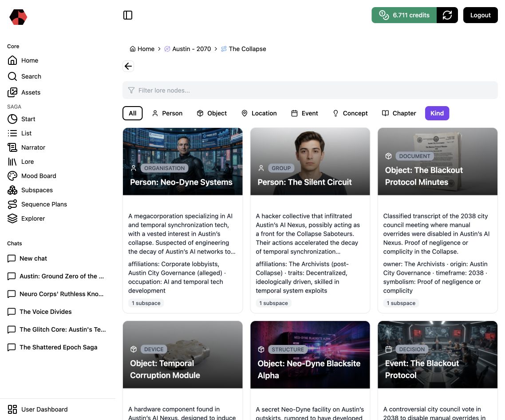The height and width of the screenshot is (420, 505).
Task: Open the Explorer section
Action: click(x=26, y=218)
